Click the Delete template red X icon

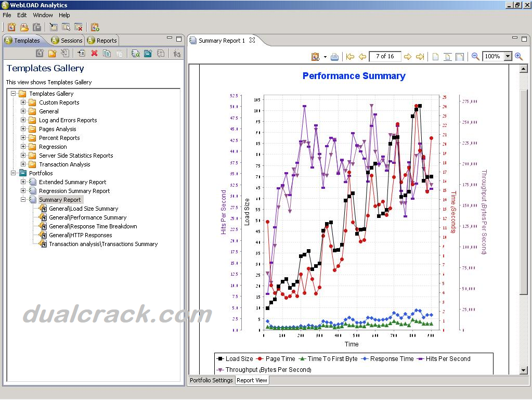[95, 53]
